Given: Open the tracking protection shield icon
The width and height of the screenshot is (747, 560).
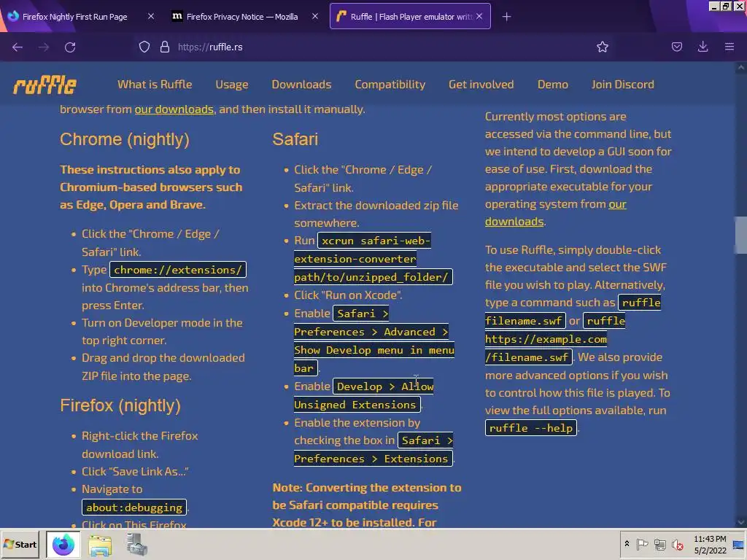Looking at the screenshot, I should pyautogui.click(x=144, y=47).
